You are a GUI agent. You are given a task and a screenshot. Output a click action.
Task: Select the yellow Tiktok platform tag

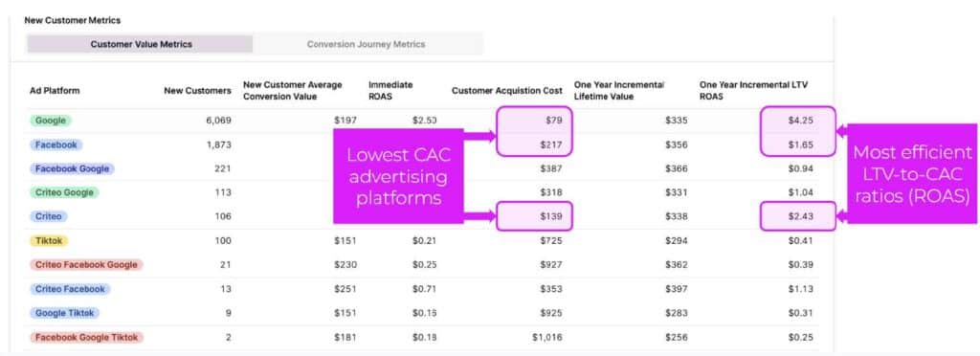point(50,240)
